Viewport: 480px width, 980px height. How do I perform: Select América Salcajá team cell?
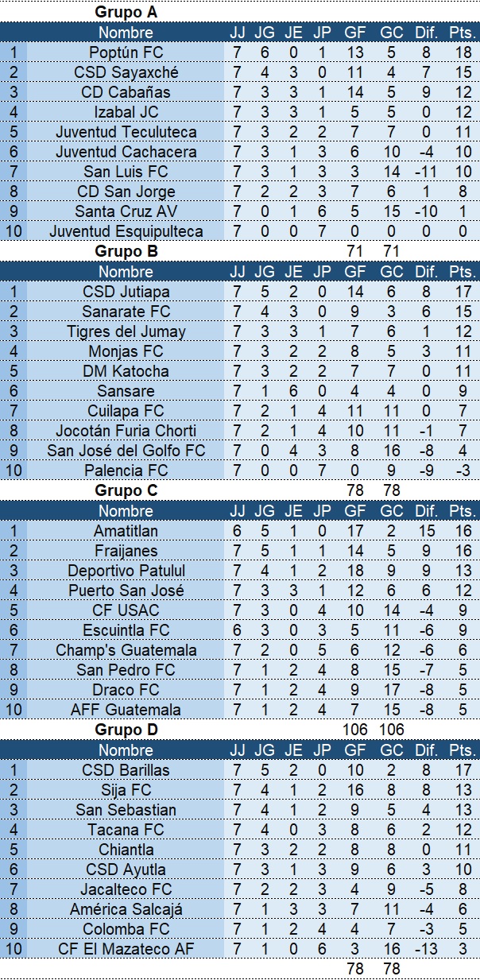pyautogui.click(x=126, y=909)
